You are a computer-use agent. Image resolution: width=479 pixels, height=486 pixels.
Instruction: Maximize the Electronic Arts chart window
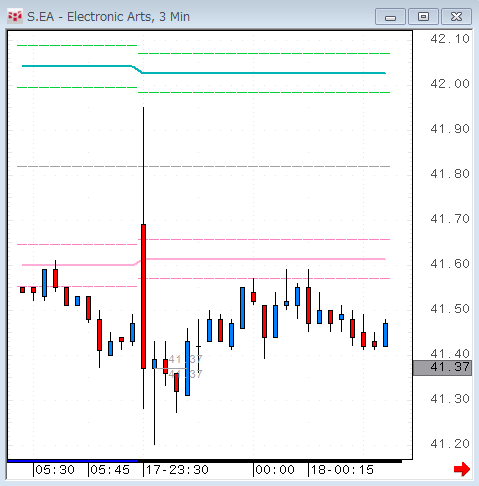(x=423, y=17)
